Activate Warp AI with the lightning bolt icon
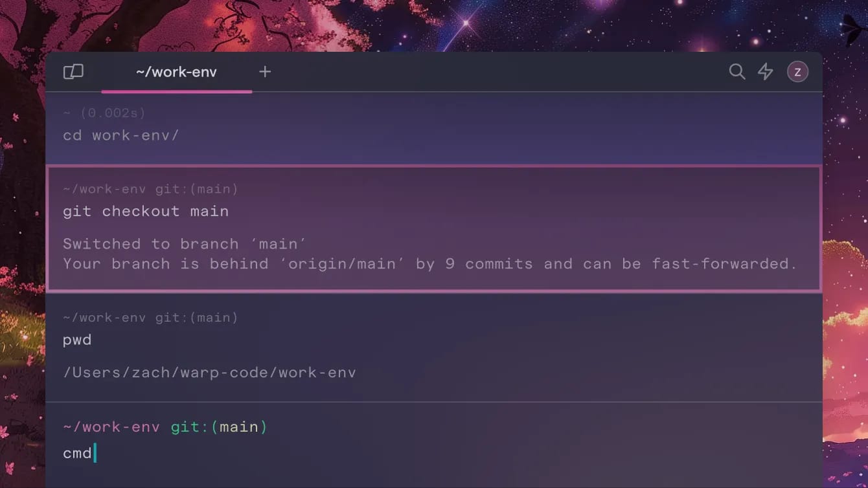 tap(765, 72)
